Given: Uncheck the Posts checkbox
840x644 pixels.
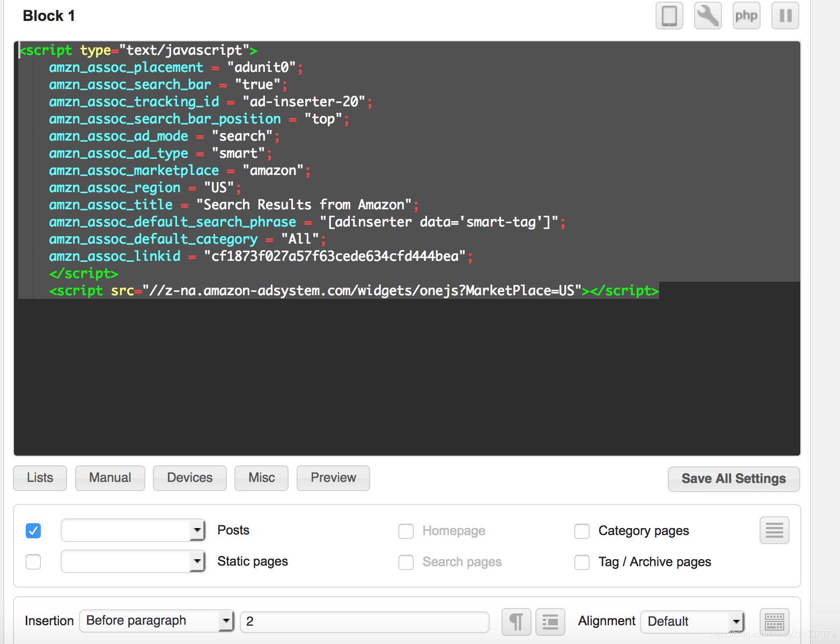Looking at the screenshot, I should coord(33,531).
